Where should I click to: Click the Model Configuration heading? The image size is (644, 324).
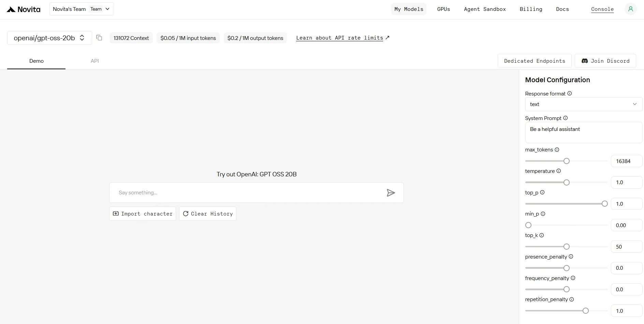[558, 80]
